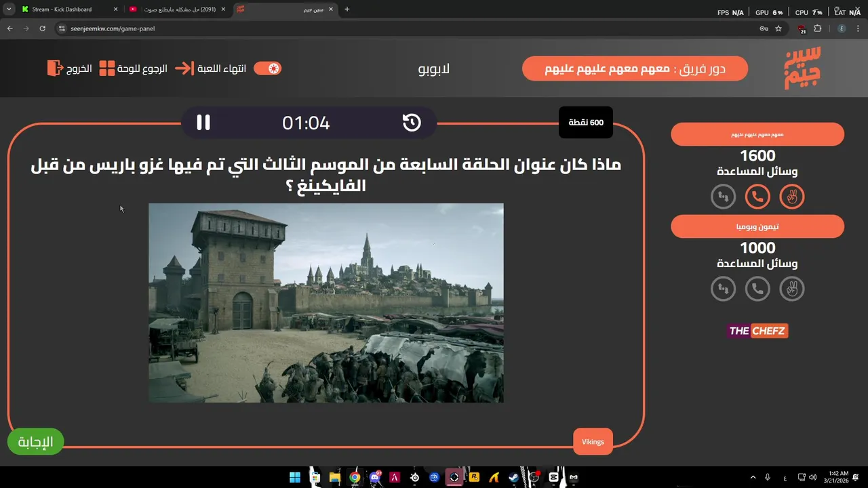The width and height of the screenshot is (868, 488).
Task: Click the تيمون وبومبا team's 1000 score
Action: point(757,248)
